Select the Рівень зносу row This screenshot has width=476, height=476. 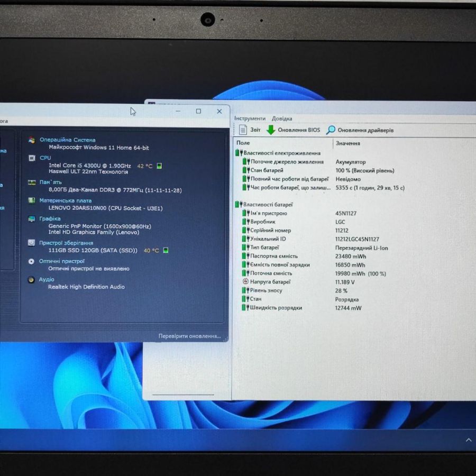pyautogui.click(x=262, y=290)
